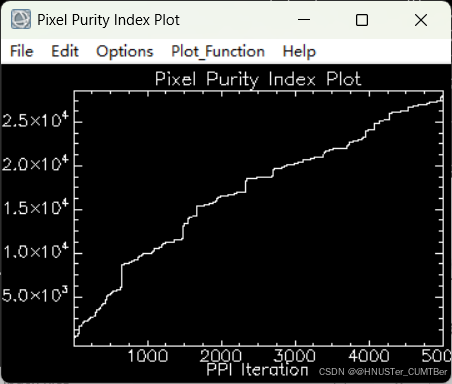Open the Help menu

point(299,52)
